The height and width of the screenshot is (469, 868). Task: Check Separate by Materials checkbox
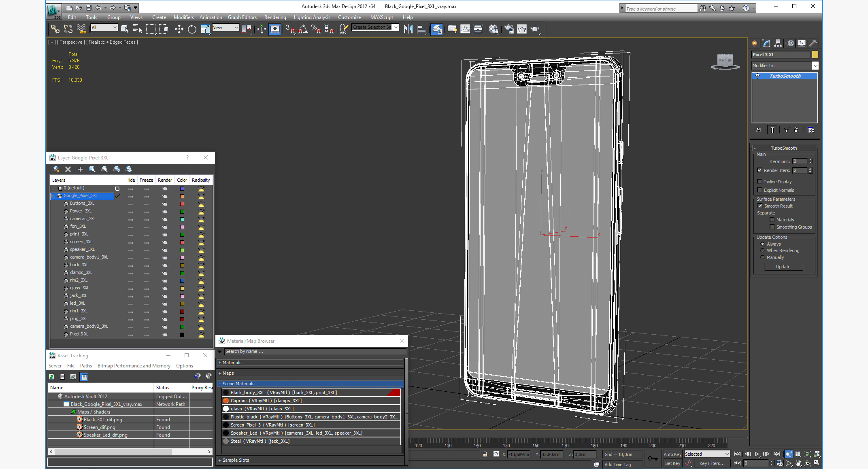coord(772,220)
